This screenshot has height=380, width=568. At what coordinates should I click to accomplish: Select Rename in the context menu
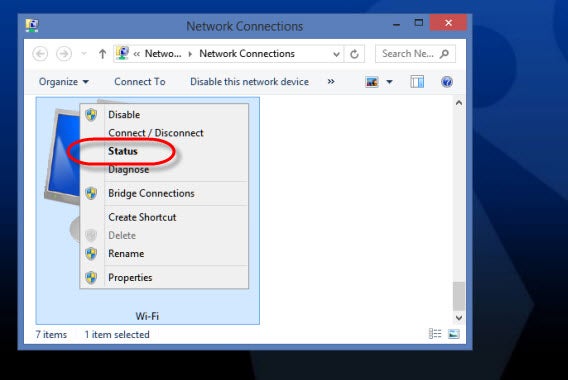(x=164, y=254)
